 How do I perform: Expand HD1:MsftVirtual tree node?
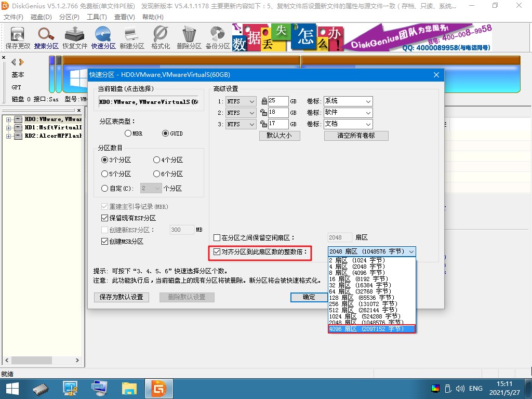coord(8,128)
